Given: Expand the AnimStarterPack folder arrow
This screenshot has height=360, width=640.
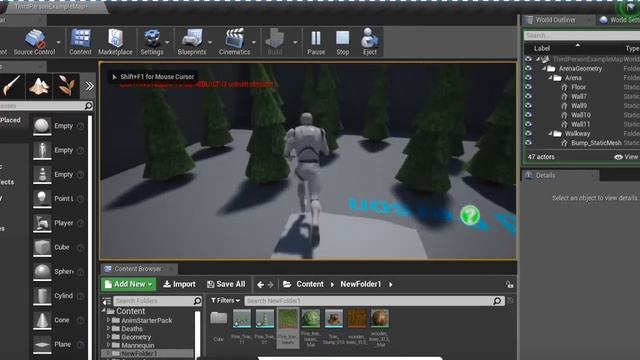Looking at the screenshot, I should point(108,320).
